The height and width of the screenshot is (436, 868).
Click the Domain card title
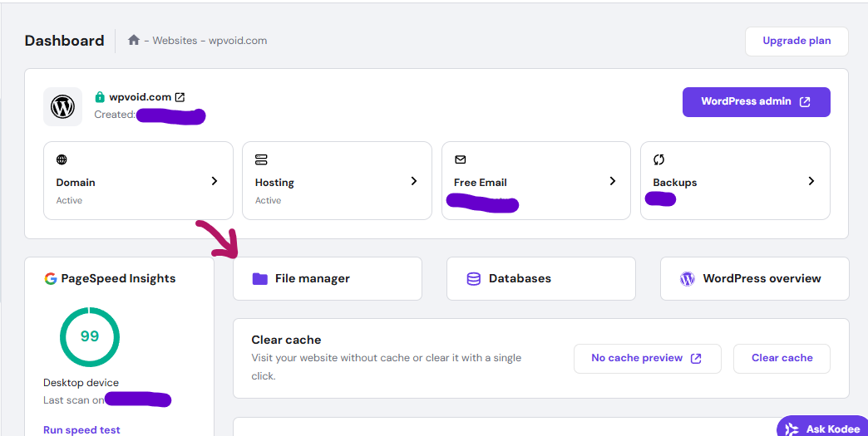tap(76, 183)
